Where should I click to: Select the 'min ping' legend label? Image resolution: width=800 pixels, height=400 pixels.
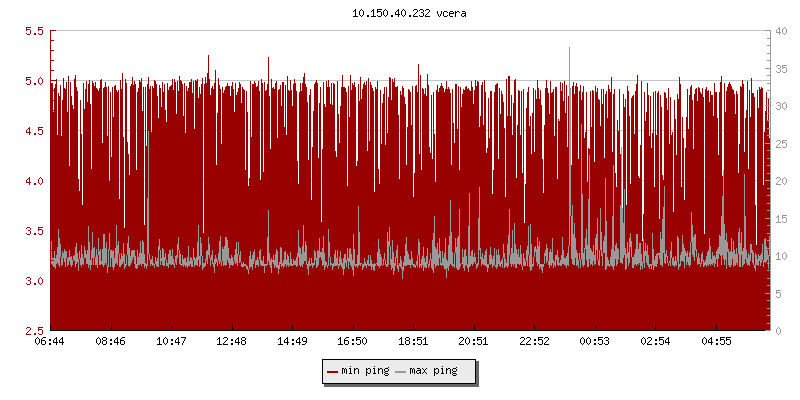[365, 371]
